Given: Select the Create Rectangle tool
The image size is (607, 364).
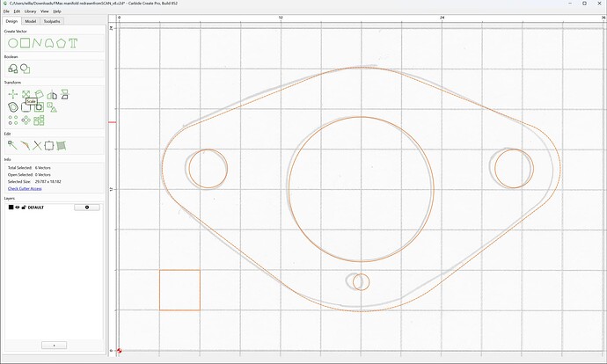Looking at the screenshot, I should [26, 43].
